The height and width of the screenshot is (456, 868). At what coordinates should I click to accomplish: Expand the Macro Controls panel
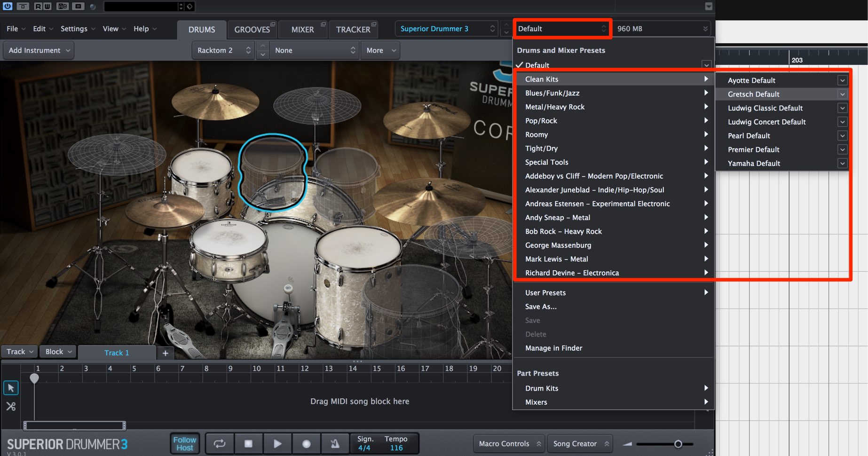pyautogui.click(x=509, y=443)
